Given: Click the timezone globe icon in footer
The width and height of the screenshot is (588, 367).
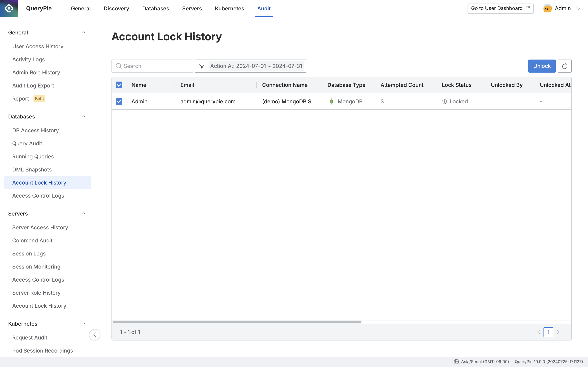Looking at the screenshot, I should 456,361.
